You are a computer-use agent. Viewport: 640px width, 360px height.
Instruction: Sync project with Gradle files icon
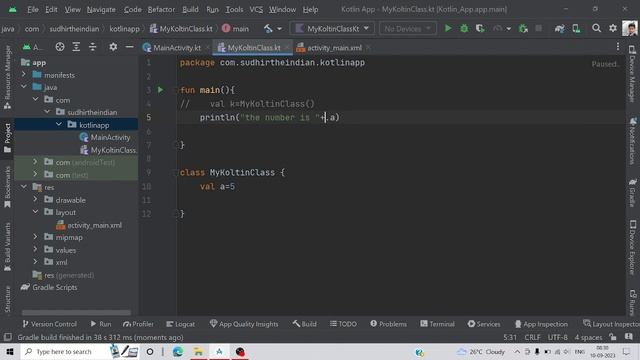[559, 29]
